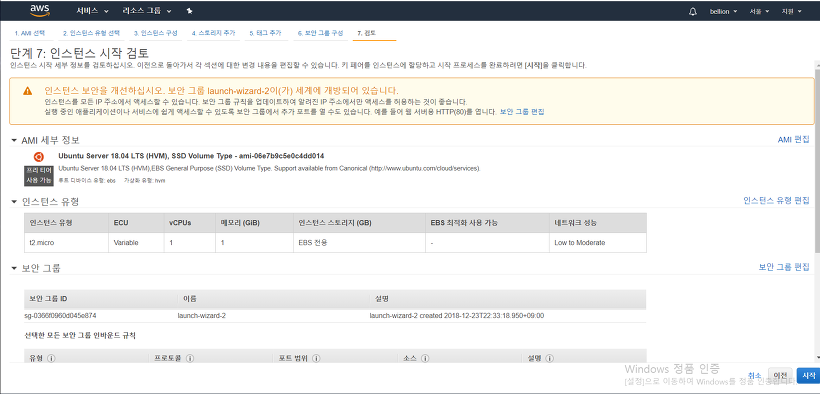Go to step 5. 태그 추가 tab
Image resolution: width=820 pixels, height=394 pixels.
click(x=266, y=33)
